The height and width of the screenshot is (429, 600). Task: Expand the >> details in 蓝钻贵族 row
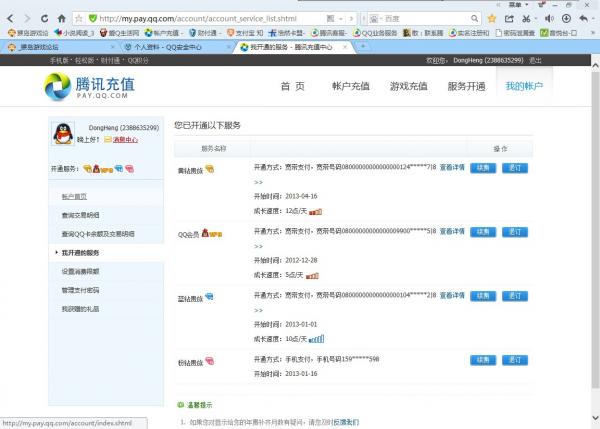(259, 310)
